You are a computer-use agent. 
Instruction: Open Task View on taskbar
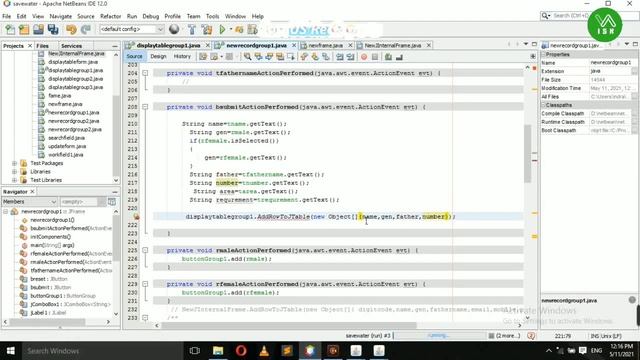pos(195,351)
